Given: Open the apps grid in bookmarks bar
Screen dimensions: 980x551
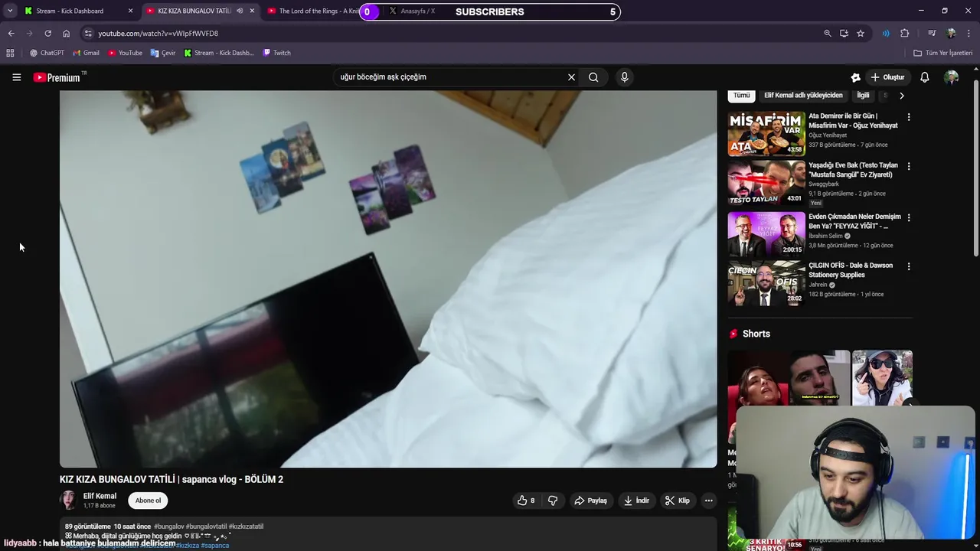Looking at the screenshot, I should 10,53.
